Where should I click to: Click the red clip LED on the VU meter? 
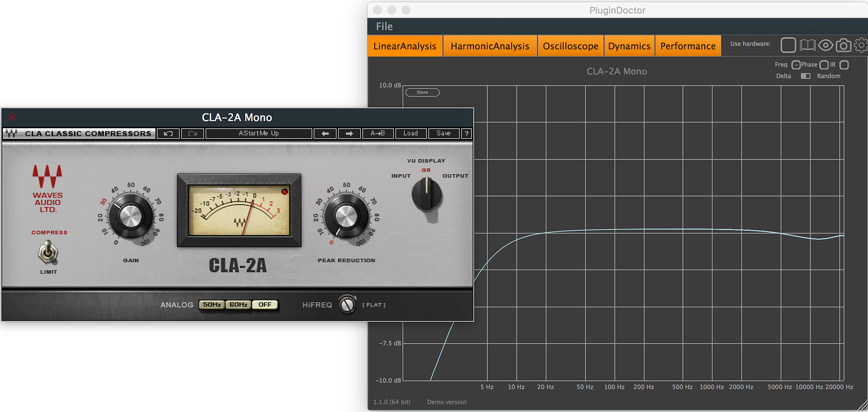point(284,192)
